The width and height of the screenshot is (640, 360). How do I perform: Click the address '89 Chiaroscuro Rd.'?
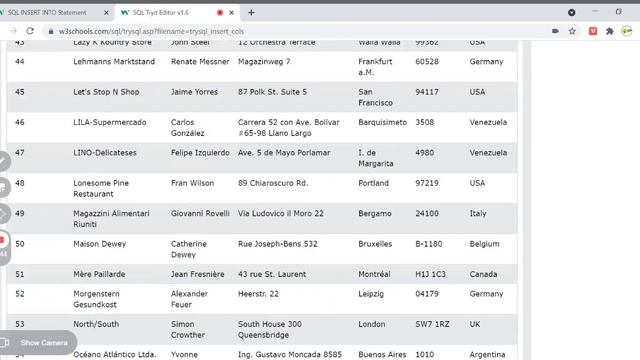(x=273, y=183)
